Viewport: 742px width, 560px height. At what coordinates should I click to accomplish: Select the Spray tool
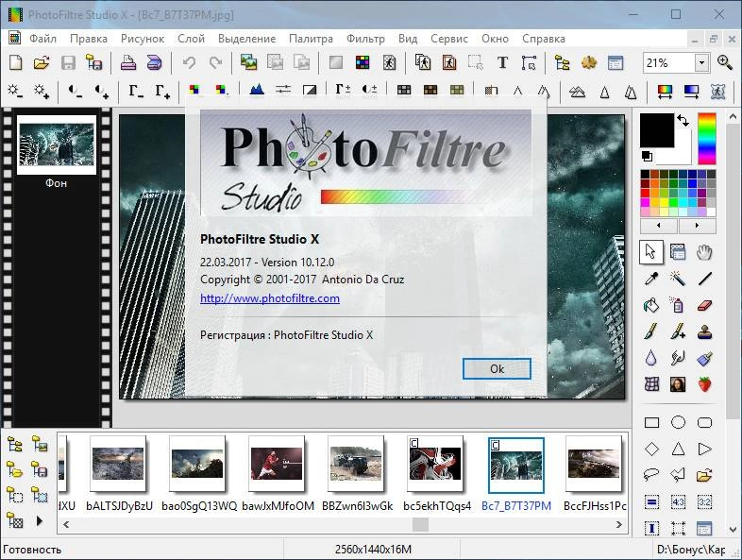click(x=678, y=305)
